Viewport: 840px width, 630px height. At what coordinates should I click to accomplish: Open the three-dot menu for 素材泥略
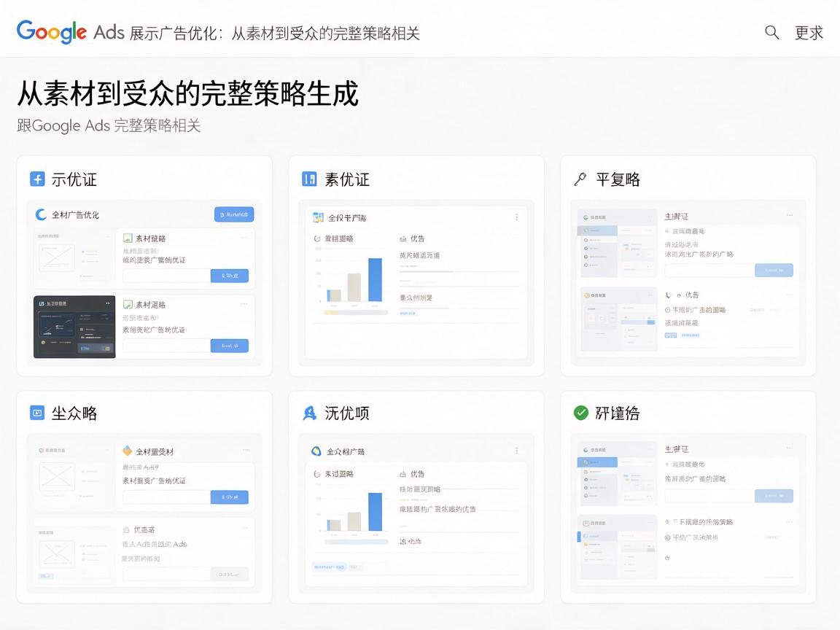[x=244, y=304]
